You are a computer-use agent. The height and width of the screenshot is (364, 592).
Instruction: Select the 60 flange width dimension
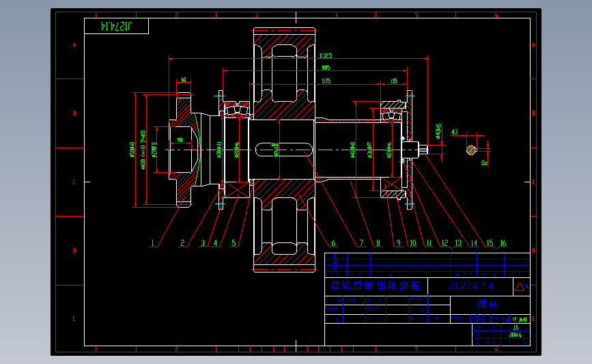[x=184, y=80]
